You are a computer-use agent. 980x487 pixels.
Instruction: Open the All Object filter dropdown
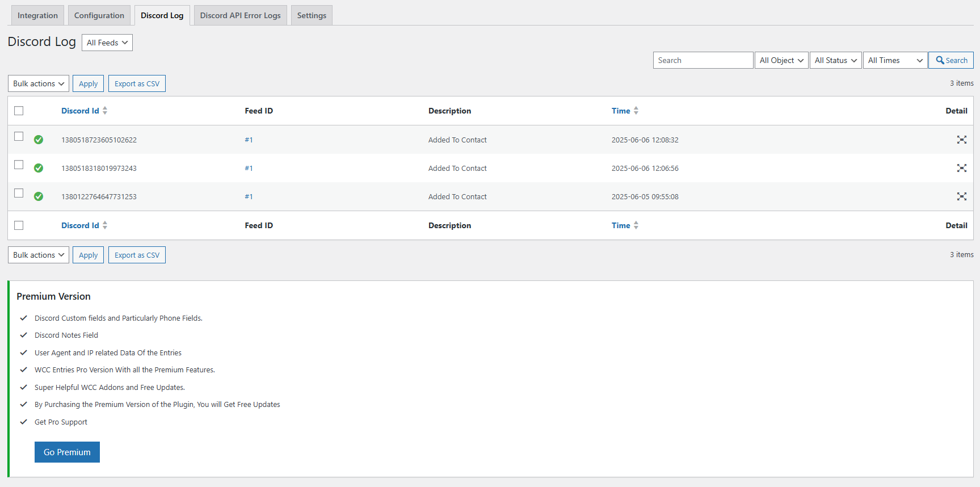[781, 60]
